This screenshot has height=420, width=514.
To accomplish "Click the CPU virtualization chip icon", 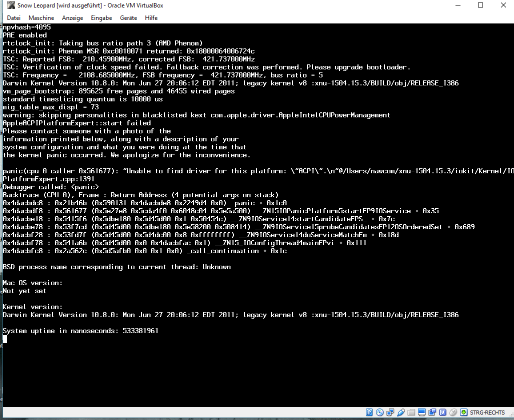I will click(x=442, y=412).
